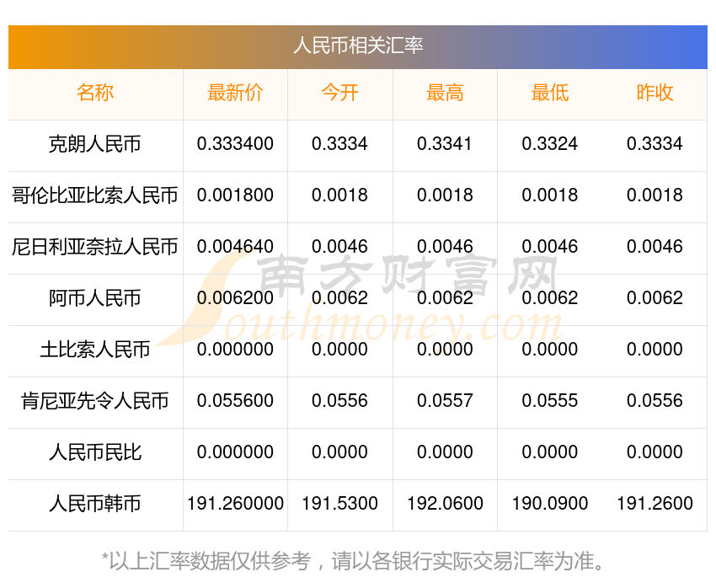
Task: Select the 190.0900 lowest value cell
Action: [550, 504]
